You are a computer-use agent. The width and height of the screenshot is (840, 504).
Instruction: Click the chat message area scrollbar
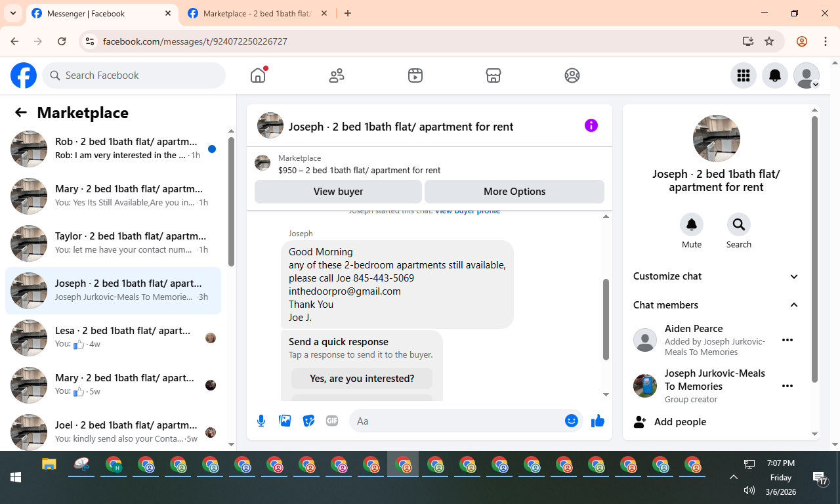(x=606, y=320)
